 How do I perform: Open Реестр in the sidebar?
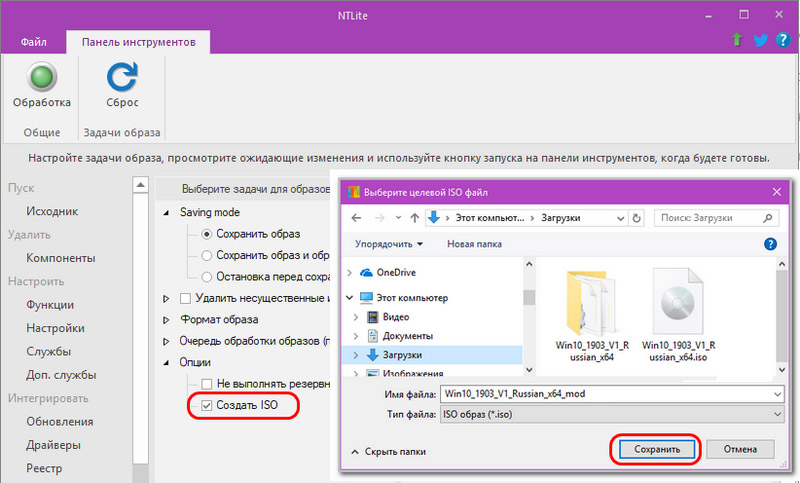[44, 468]
